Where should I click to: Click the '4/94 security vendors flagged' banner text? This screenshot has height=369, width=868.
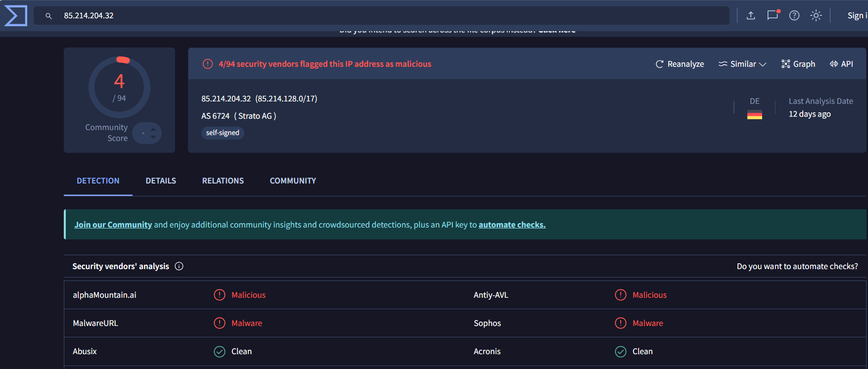click(325, 64)
